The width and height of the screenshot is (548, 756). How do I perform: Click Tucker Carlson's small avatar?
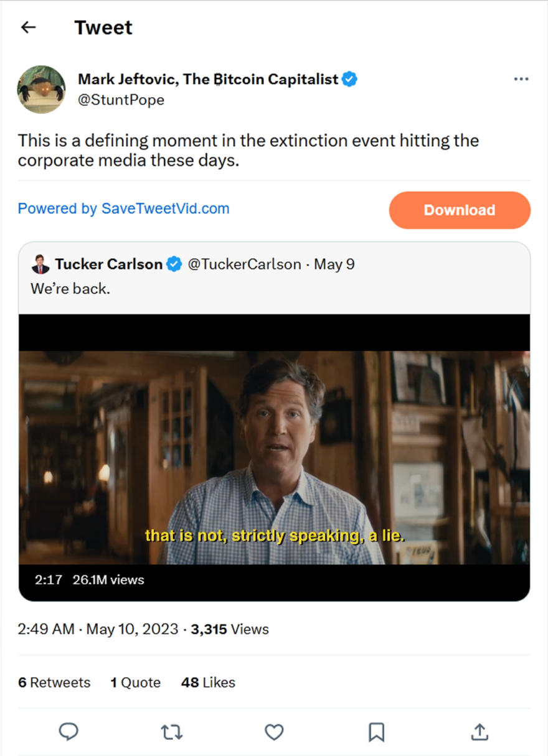pyautogui.click(x=40, y=264)
